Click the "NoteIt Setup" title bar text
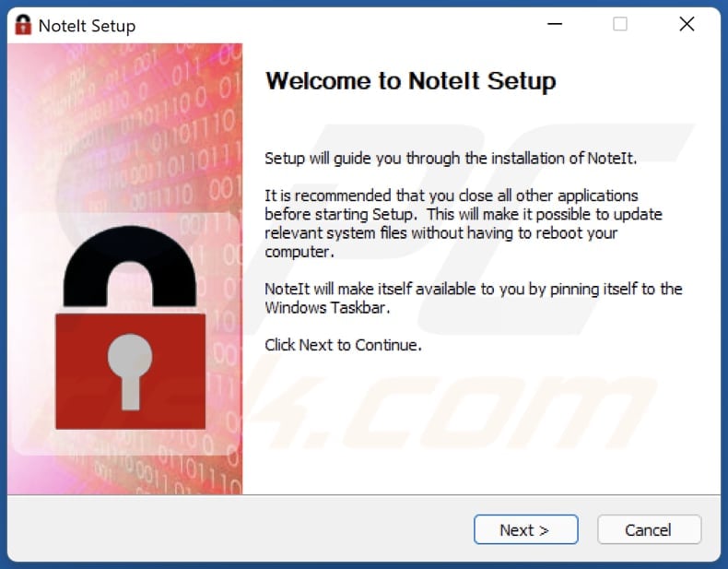The width and height of the screenshot is (728, 569). coord(87,26)
